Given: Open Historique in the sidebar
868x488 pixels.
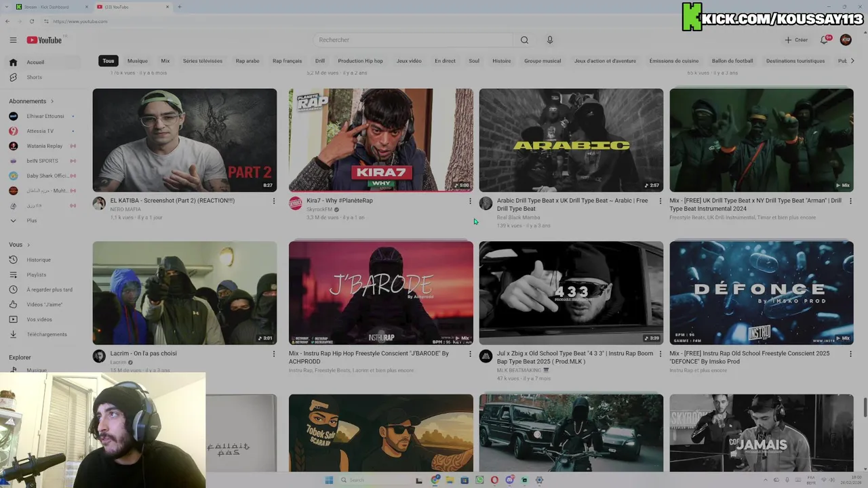Looking at the screenshot, I should click(43, 260).
